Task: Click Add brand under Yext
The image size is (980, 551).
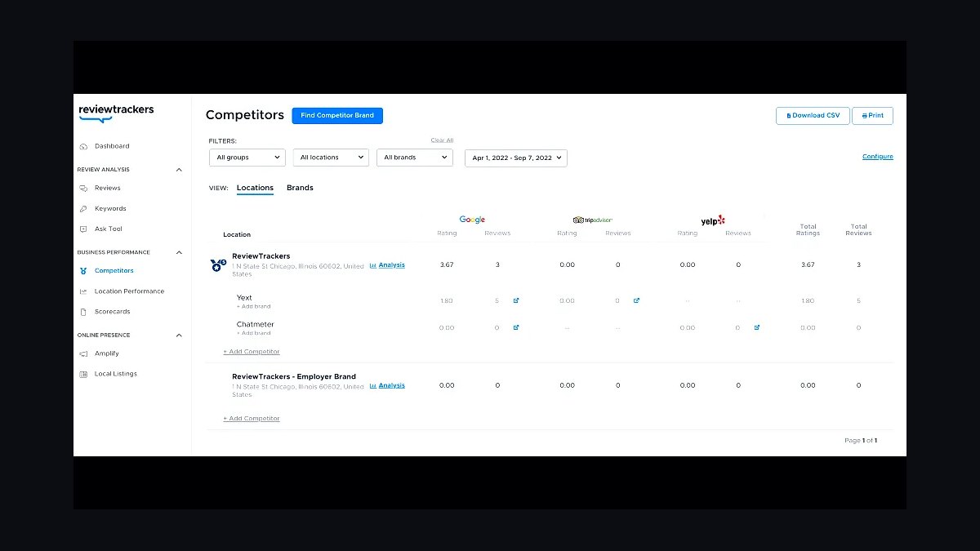Action: [x=253, y=307]
